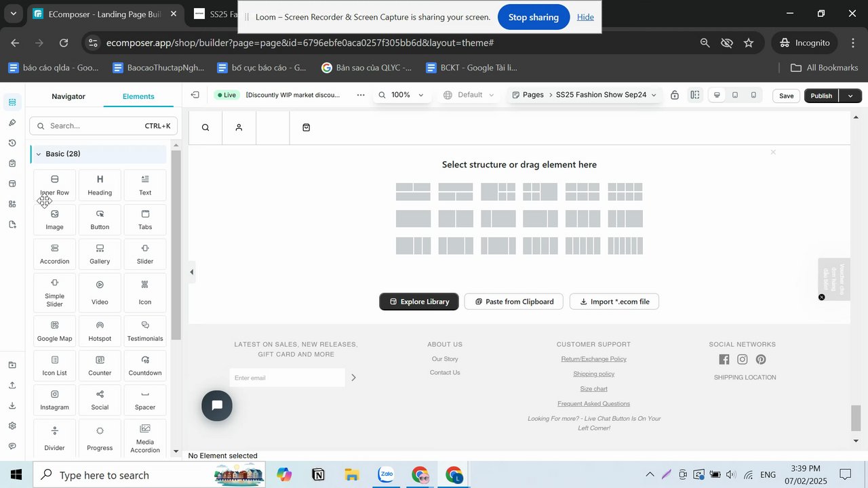This screenshot has height=488, width=868.
Task: Select the Spacer element
Action: pyautogui.click(x=145, y=400)
